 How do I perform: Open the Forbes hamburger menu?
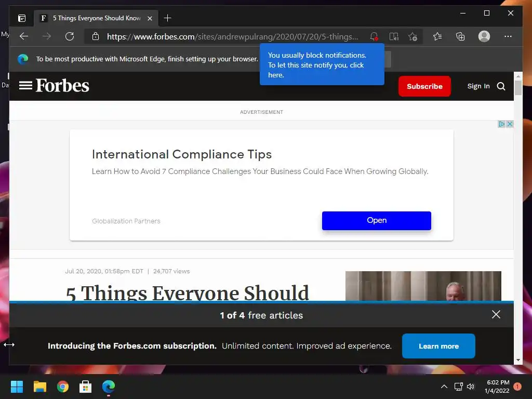(25, 85)
